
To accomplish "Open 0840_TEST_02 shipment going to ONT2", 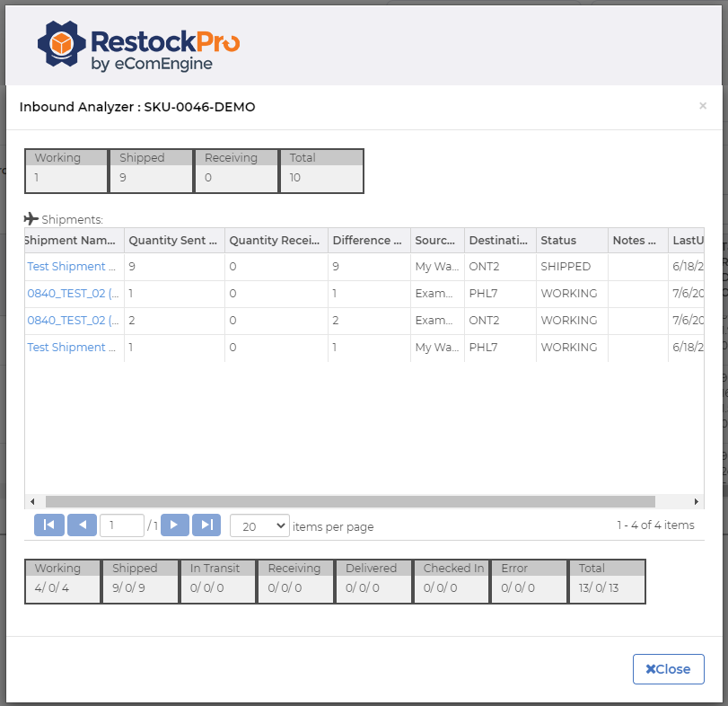I will coord(72,321).
